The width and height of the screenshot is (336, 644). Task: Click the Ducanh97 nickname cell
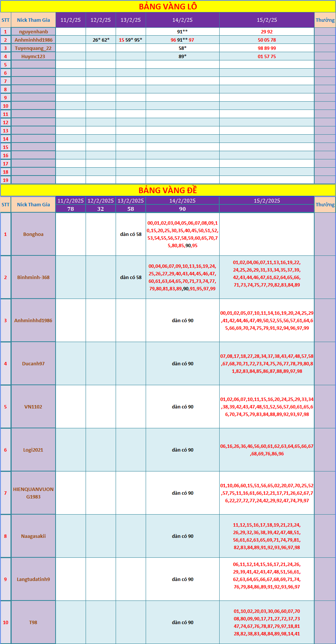click(x=33, y=363)
